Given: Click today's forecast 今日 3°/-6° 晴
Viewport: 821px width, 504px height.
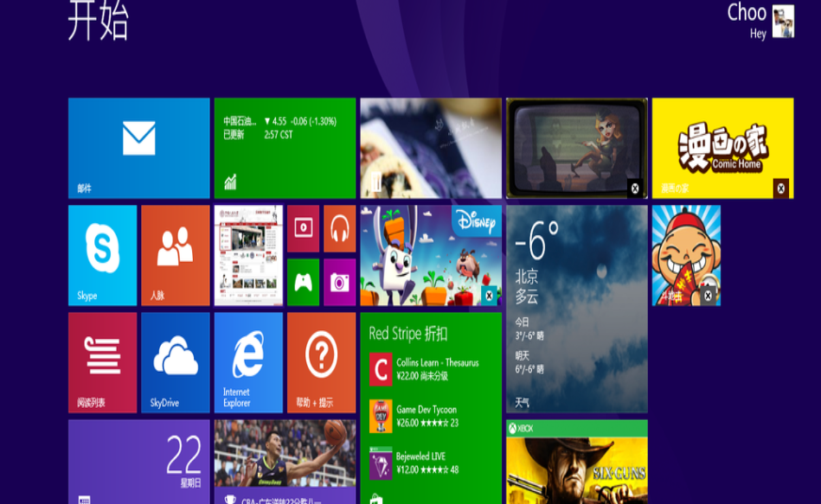Looking at the screenshot, I should (529, 329).
